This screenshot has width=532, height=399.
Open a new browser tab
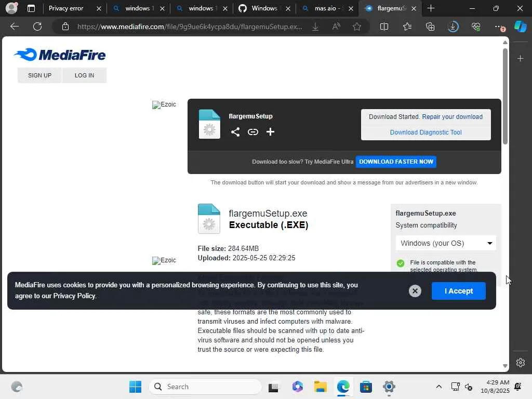click(x=431, y=8)
